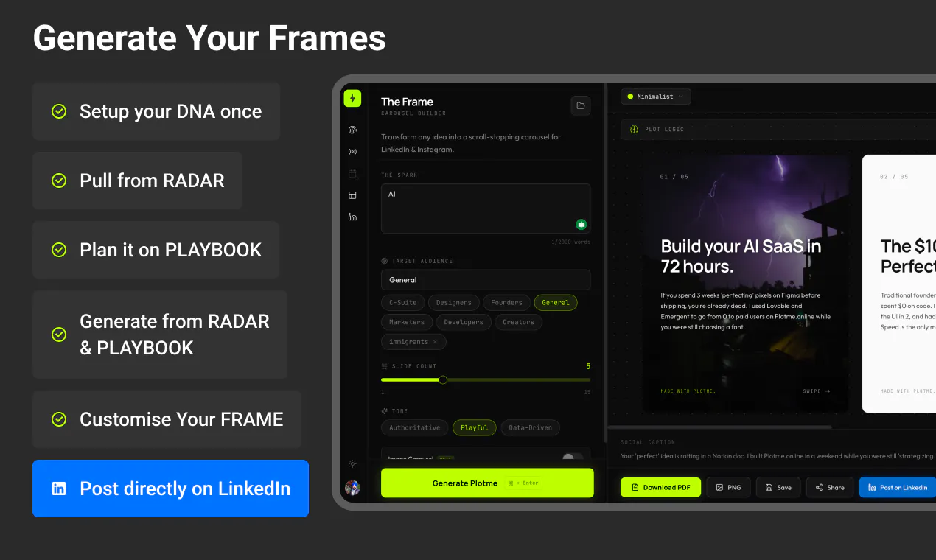Screen dimensions: 936x560
Task: Open the RADAR broadcast sidebar icon
Action: (352, 152)
